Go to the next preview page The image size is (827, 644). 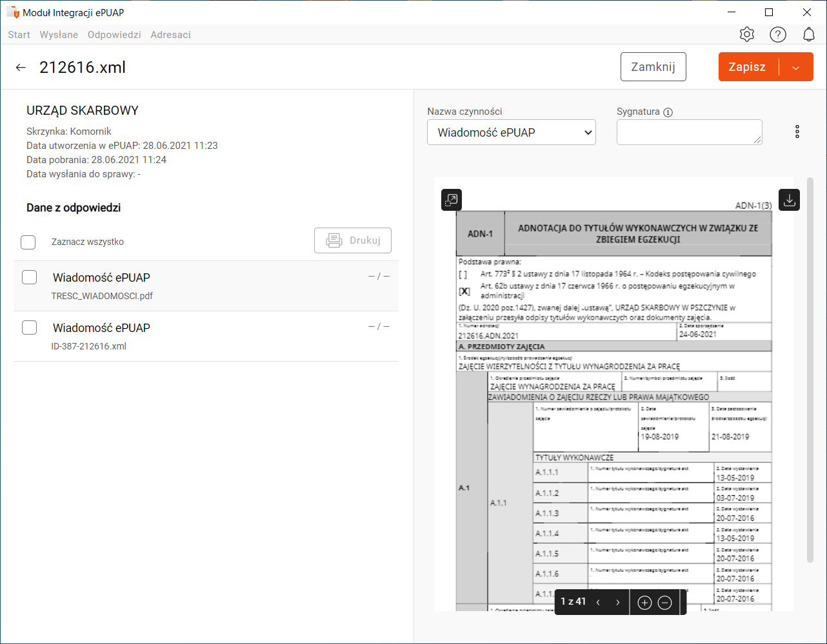coord(618,602)
